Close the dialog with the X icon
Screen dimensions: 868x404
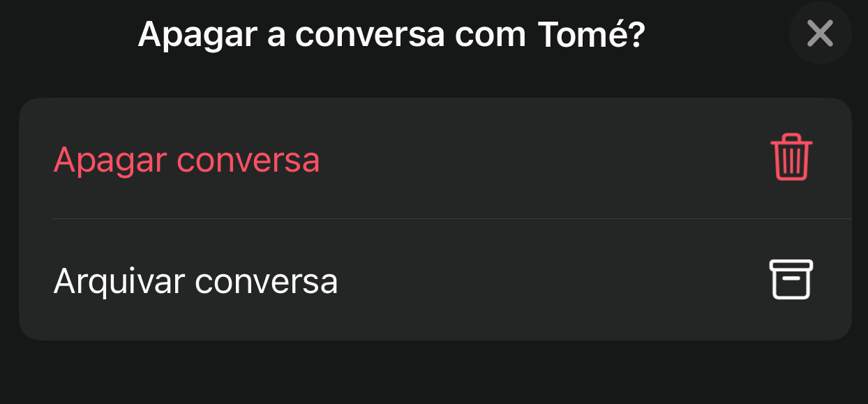820,33
